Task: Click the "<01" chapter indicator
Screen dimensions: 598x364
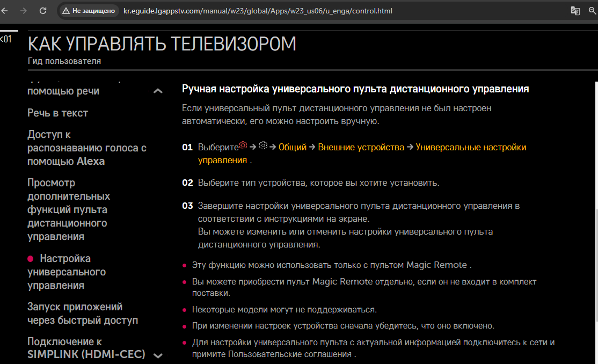Action: pos(6,39)
